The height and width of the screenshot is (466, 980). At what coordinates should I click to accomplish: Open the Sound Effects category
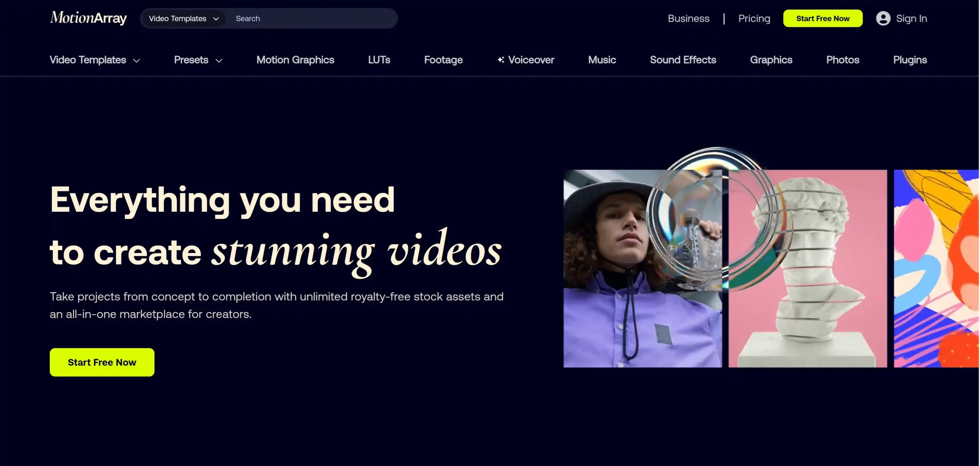click(x=683, y=60)
